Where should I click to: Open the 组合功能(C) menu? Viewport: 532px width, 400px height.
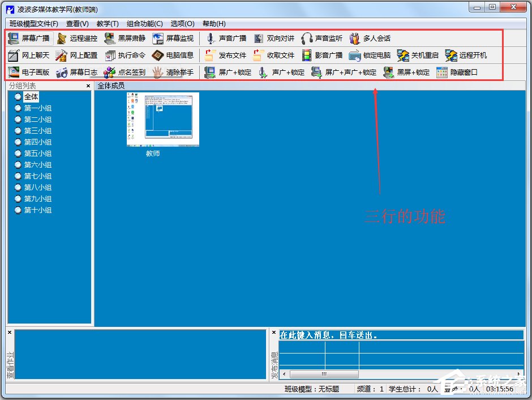(144, 24)
